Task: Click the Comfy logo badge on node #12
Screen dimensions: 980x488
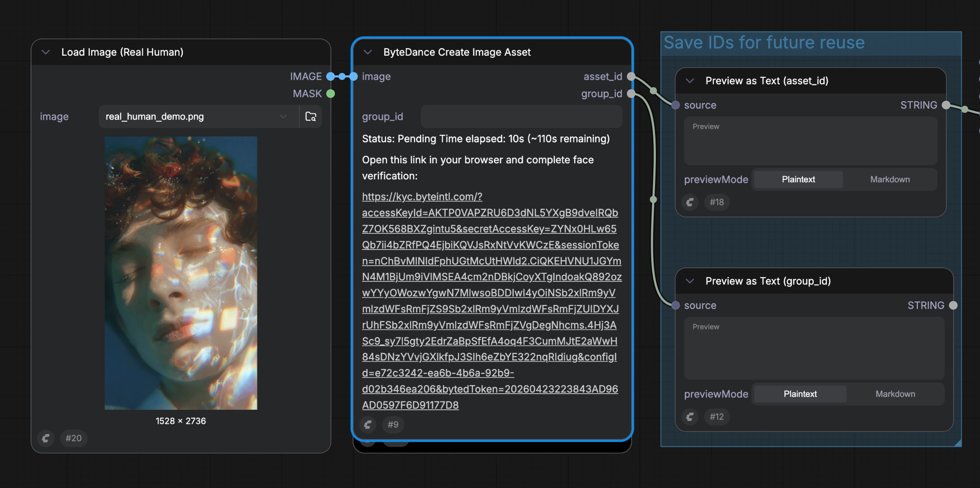Action: [x=690, y=417]
